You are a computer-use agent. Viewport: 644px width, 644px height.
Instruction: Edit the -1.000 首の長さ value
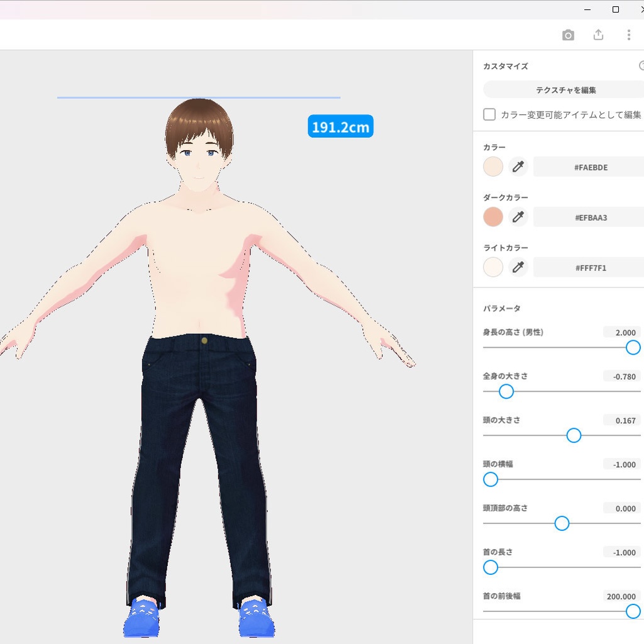pyautogui.click(x=622, y=552)
